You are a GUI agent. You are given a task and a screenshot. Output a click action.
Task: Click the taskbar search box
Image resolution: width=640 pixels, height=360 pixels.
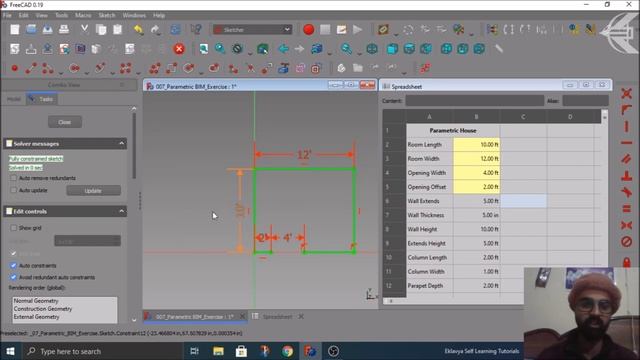tap(102, 351)
